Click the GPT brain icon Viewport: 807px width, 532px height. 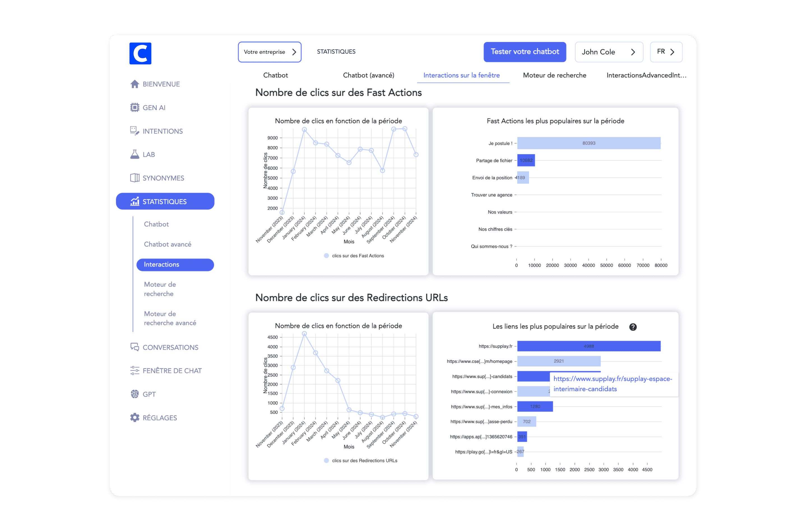click(135, 394)
